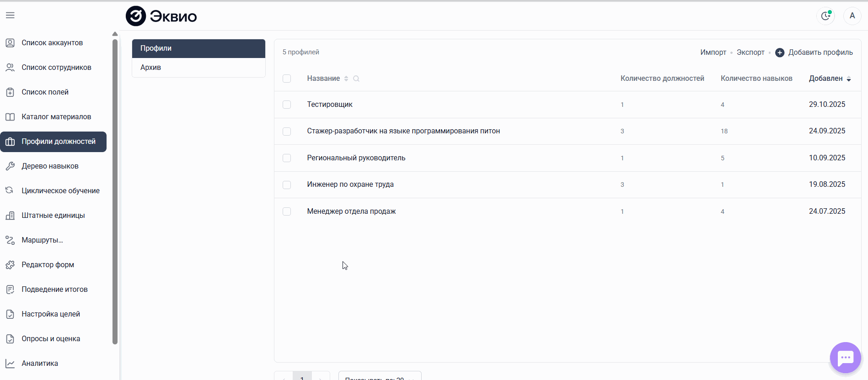Click the Список полей sidebar icon

(x=10, y=92)
